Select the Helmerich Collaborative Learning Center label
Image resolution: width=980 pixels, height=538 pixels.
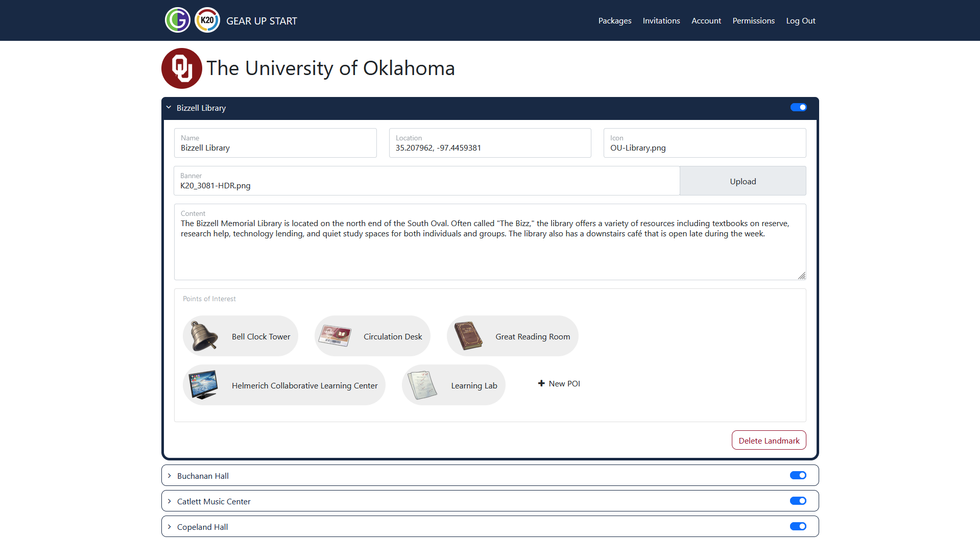pyautogui.click(x=304, y=385)
